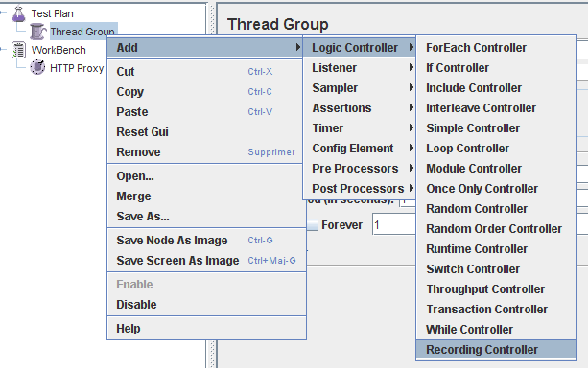Screen dimensions: 588x368
Task: Click the HTTP Proxy node icon
Action: point(37,67)
